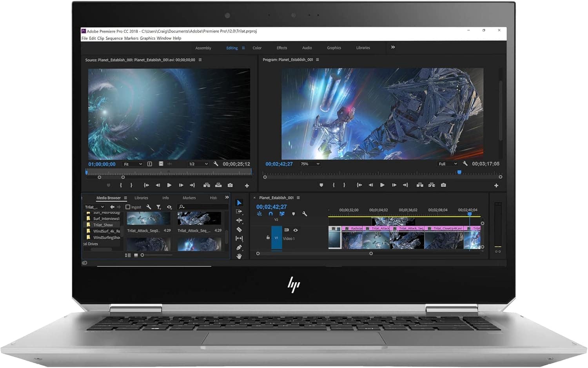Open the Fit dropdown in Source monitor
Screen dimensions: 588x368
[132, 164]
